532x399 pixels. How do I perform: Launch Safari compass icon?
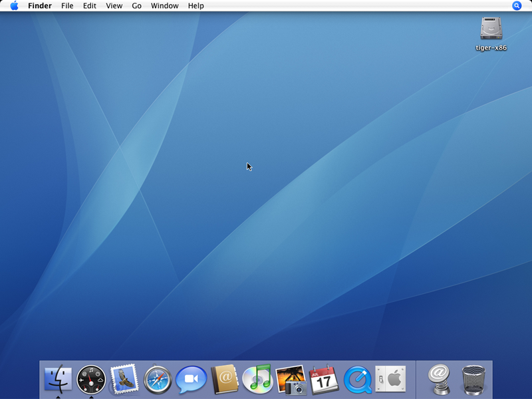point(158,380)
